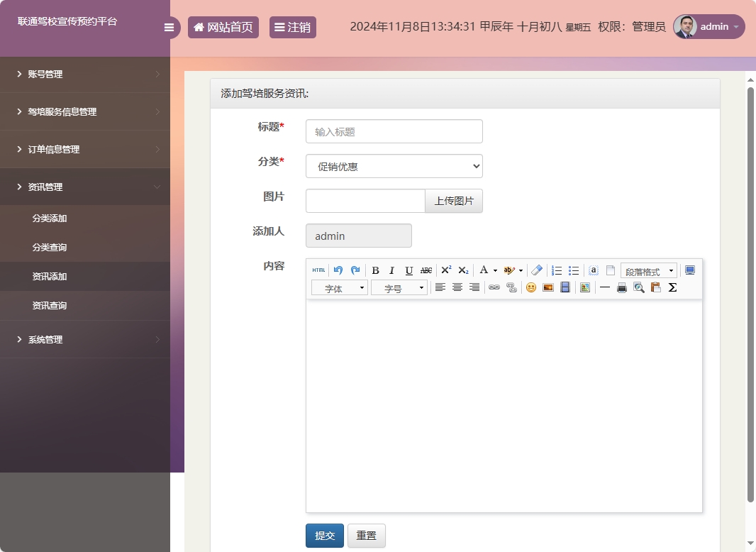Viewport: 756px width, 552px height.
Task: Go to 网站首页 from the top bar
Action: click(x=223, y=27)
